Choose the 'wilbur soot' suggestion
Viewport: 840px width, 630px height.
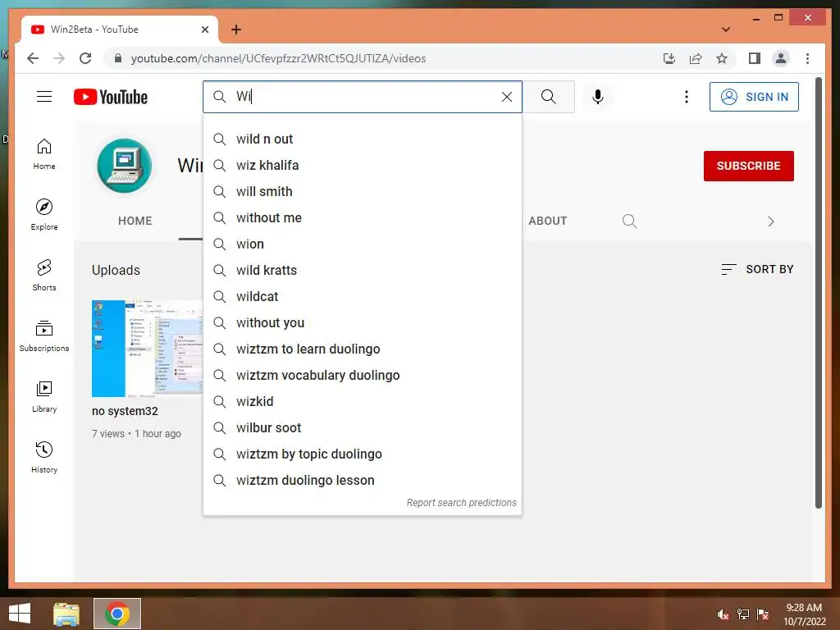click(363, 428)
